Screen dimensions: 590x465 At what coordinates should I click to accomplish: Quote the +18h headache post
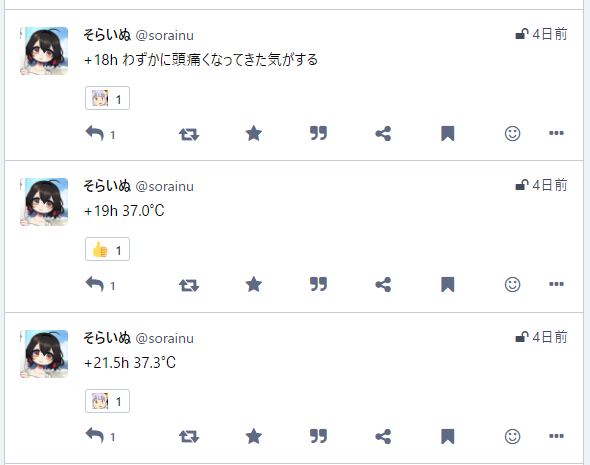pyautogui.click(x=318, y=134)
